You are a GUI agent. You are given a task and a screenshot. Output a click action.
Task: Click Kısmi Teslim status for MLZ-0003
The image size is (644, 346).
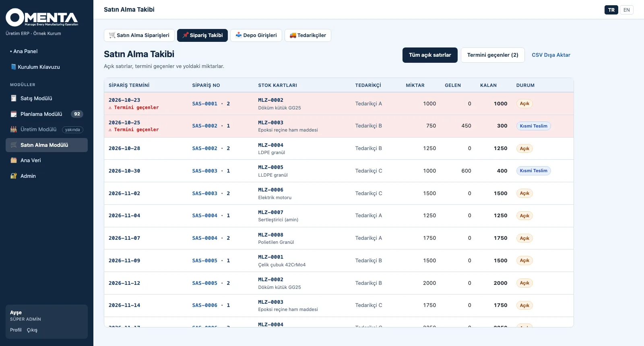point(533,126)
